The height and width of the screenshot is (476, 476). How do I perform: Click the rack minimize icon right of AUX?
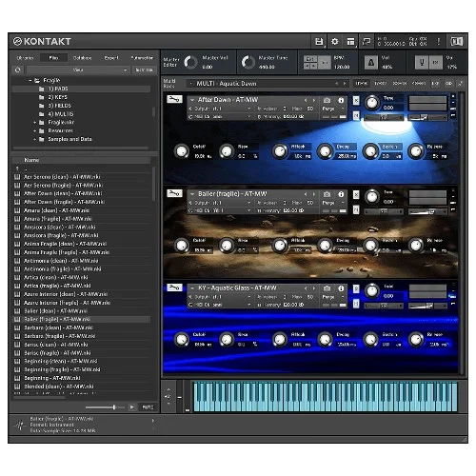[x=460, y=84]
